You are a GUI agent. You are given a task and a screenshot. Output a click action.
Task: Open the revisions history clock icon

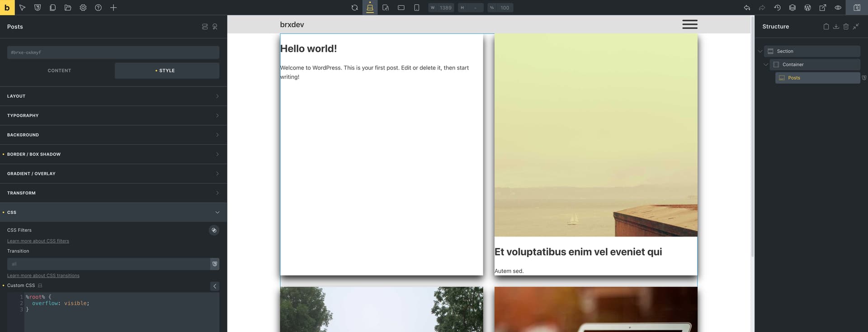point(777,8)
